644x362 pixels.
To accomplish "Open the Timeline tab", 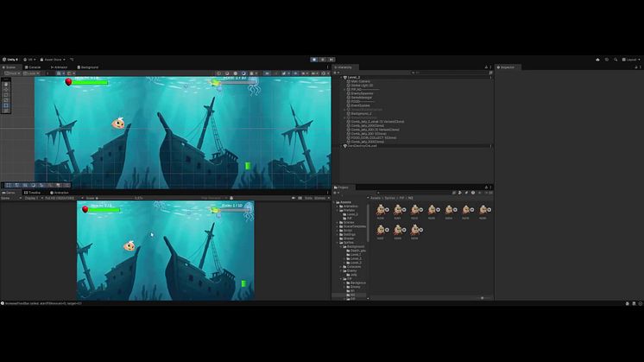I will click(x=34, y=192).
